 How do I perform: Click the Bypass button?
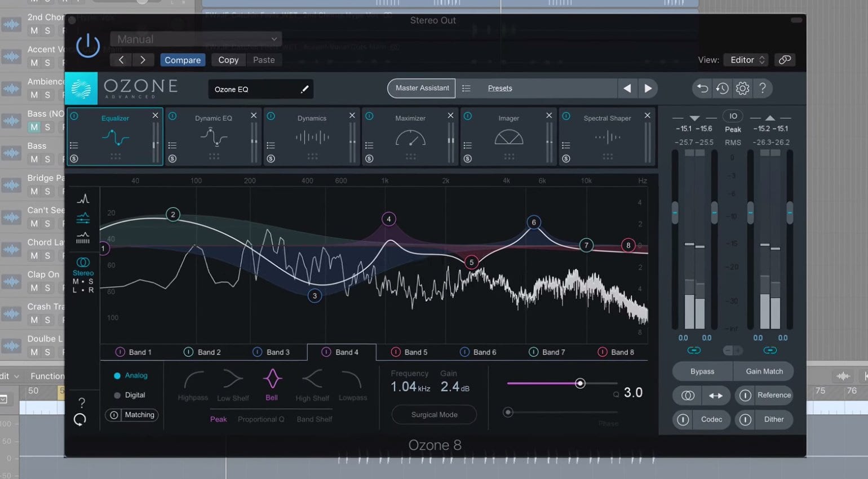(702, 371)
